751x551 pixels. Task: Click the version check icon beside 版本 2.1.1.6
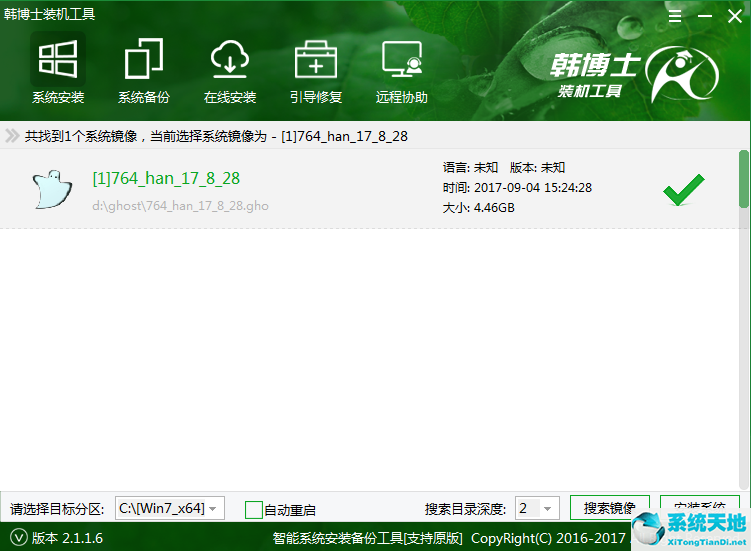(x=19, y=538)
